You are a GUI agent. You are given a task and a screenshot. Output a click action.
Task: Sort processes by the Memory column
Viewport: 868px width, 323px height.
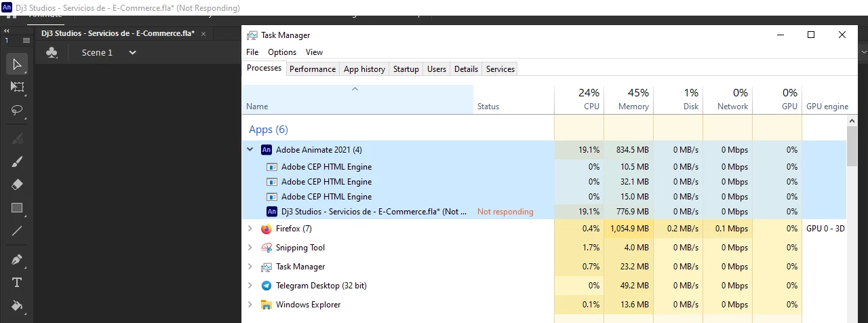pos(629,99)
